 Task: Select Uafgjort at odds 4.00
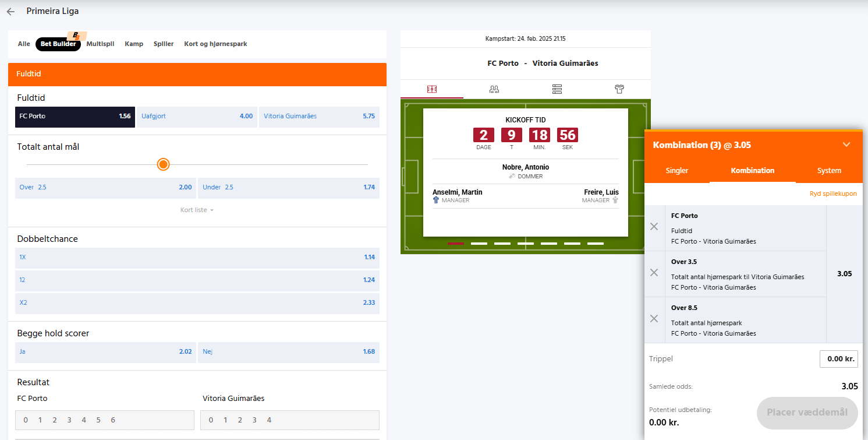197,117
